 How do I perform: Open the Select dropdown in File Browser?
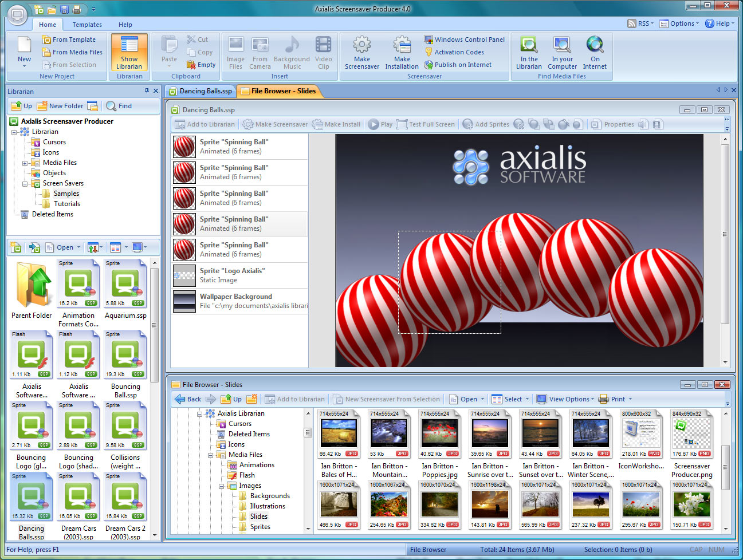509,399
